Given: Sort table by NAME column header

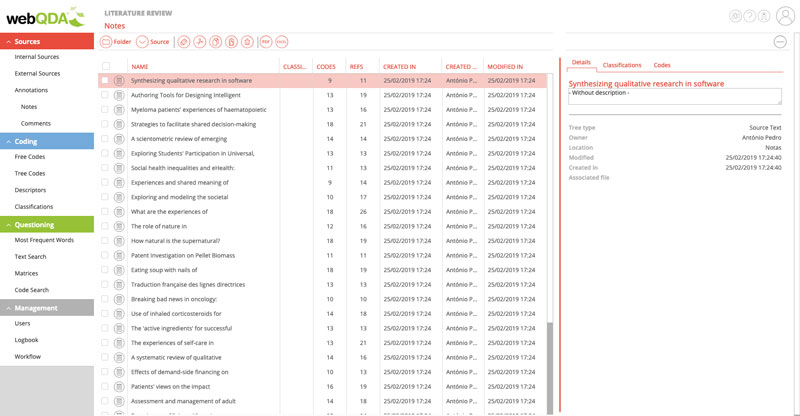Looking at the screenshot, I should pos(140,67).
